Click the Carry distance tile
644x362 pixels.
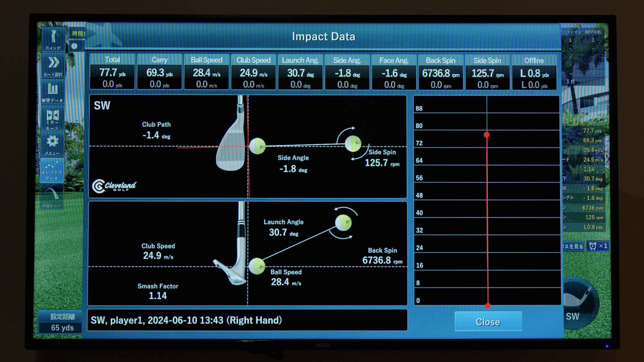[x=159, y=72]
